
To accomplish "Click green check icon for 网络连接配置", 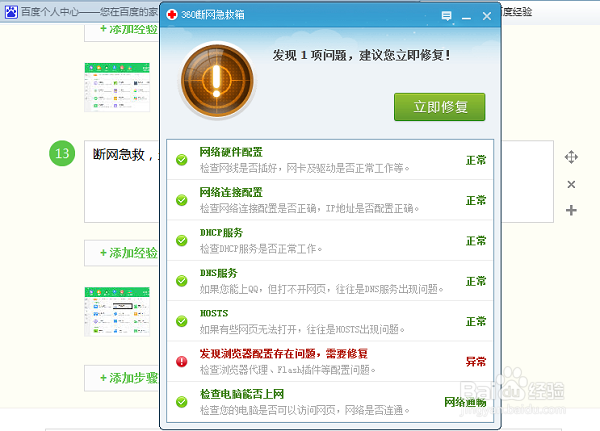I will pyautogui.click(x=182, y=200).
